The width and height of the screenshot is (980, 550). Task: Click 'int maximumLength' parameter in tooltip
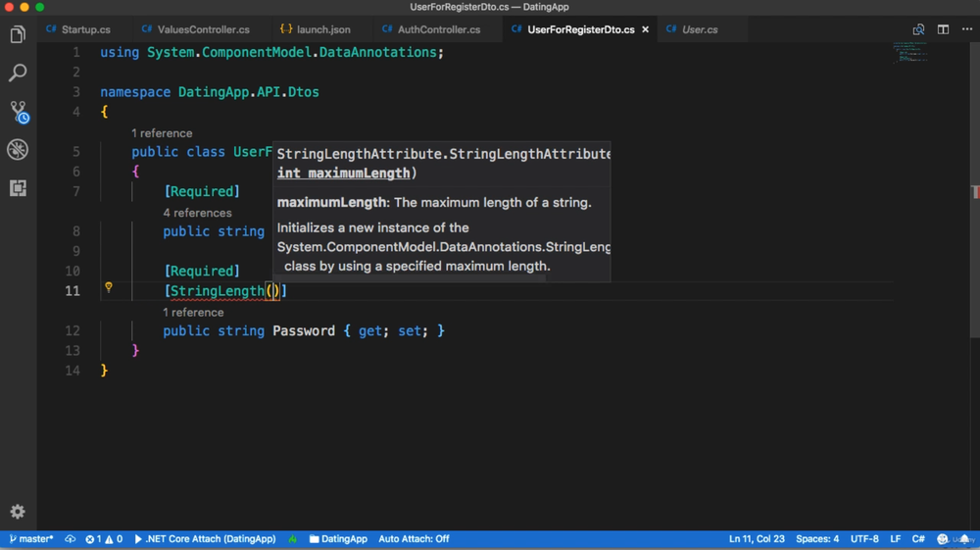[344, 174]
